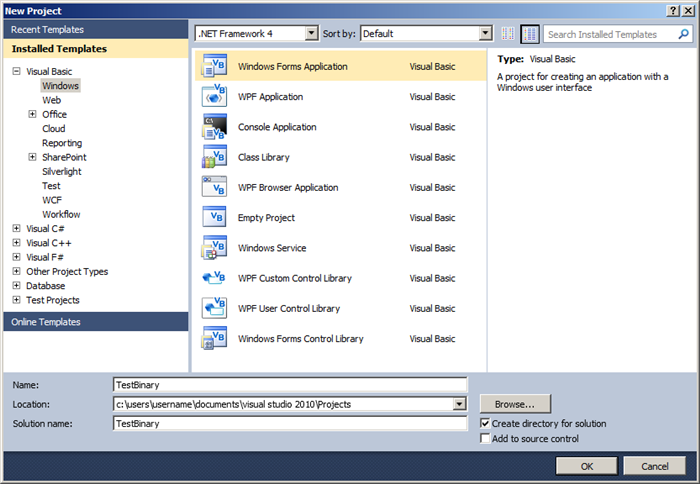Pick the Windows Forms Control Library icon
Screen dimensions: 700x484
tap(214, 338)
